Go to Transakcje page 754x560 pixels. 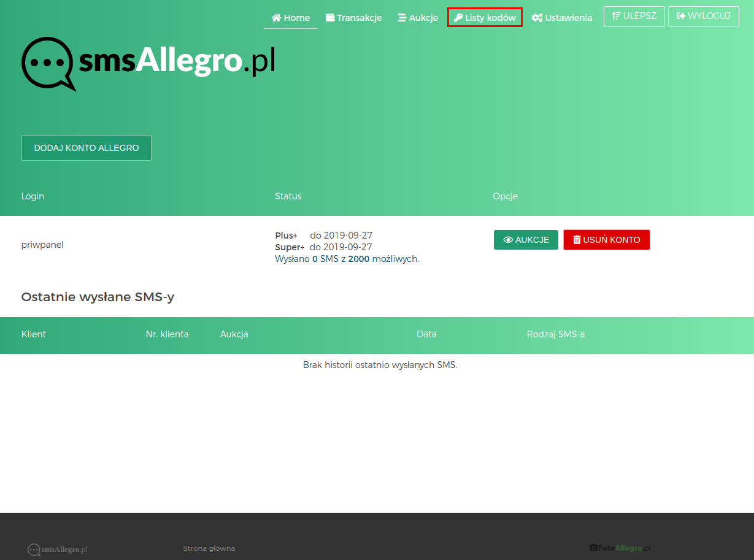click(353, 18)
